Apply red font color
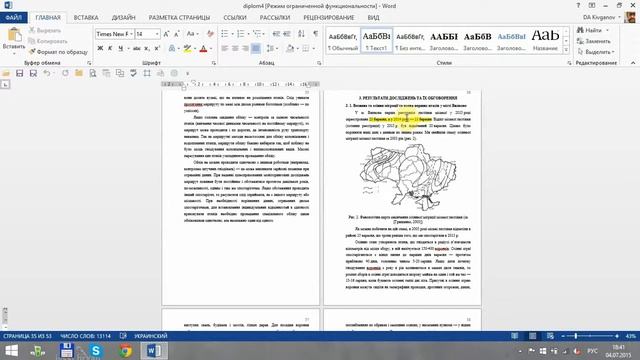Image resolution: width=640 pixels, height=360 pixels. tap(203, 49)
